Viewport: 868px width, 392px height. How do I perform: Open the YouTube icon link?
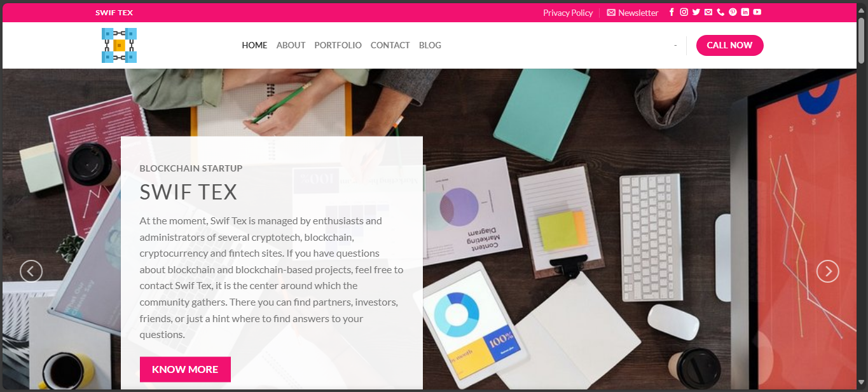757,12
